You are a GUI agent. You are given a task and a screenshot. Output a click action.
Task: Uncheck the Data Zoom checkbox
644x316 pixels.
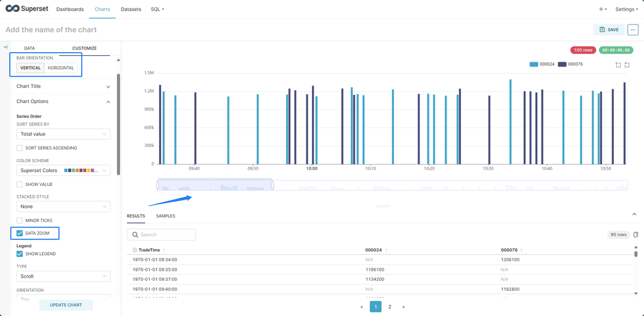coord(20,233)
